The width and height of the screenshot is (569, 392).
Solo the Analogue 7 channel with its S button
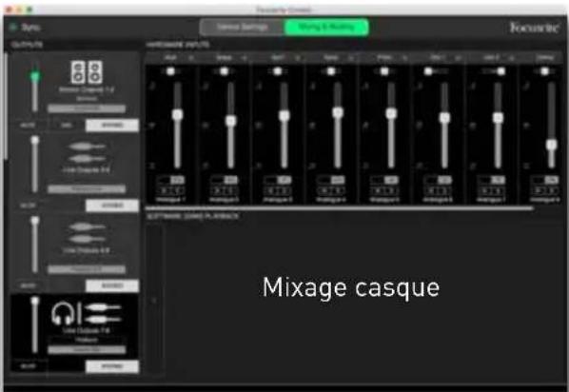[x=498, y=190]
